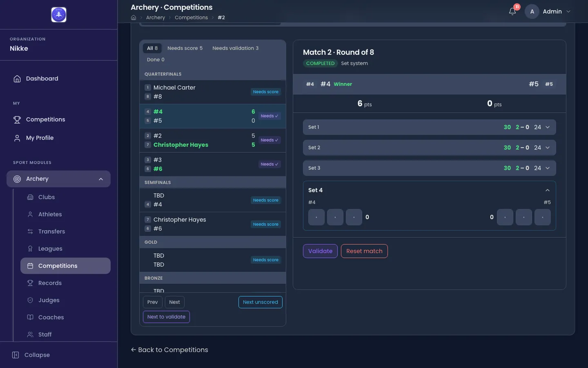Select quarterfinal #3 vs #6 match
This screenshot has width=588, height=368.
pos(213,164)
